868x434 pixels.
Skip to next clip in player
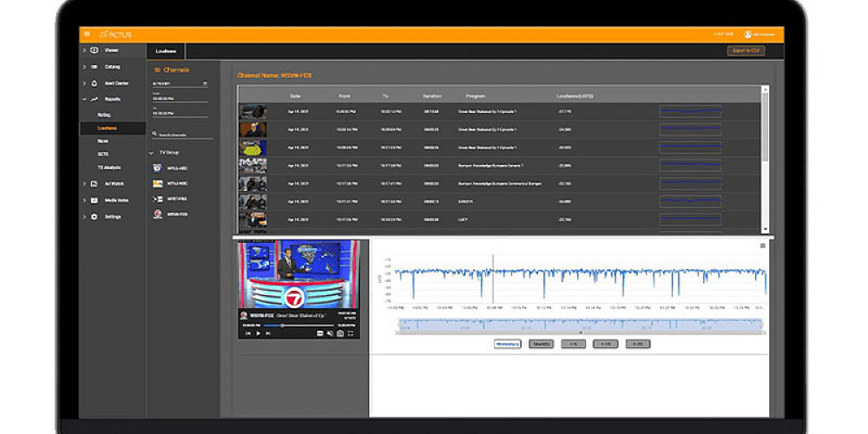(268, 333)
